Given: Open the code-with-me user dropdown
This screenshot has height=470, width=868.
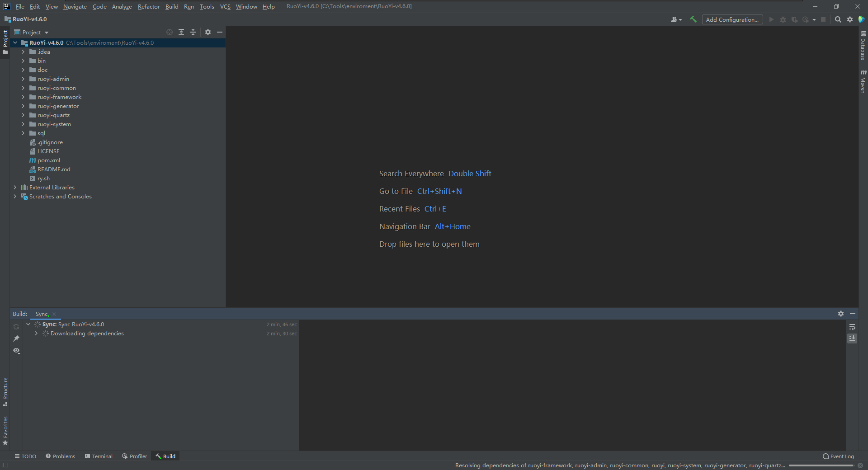Looking at the screenshot, I should 676,19.
